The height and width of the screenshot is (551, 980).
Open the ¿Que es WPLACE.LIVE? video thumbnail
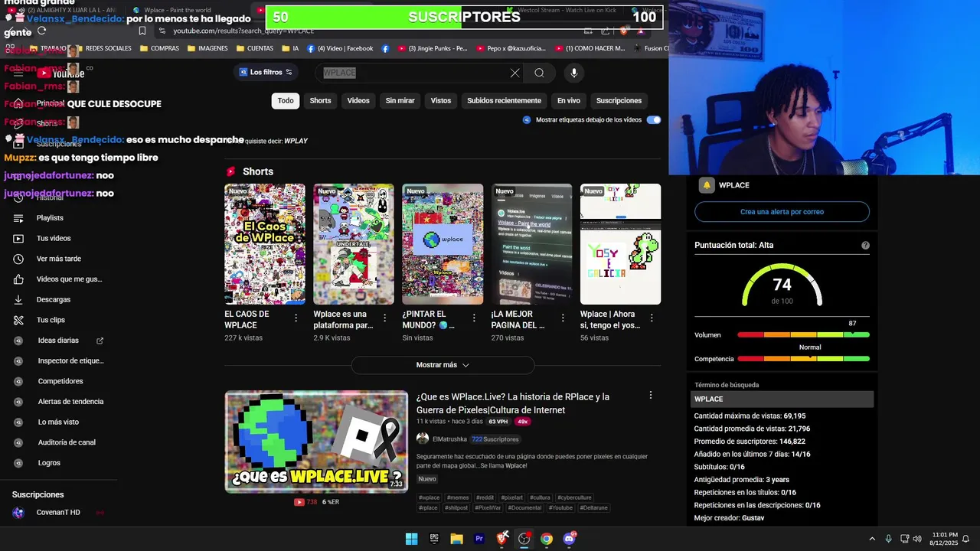click(316, 442)
